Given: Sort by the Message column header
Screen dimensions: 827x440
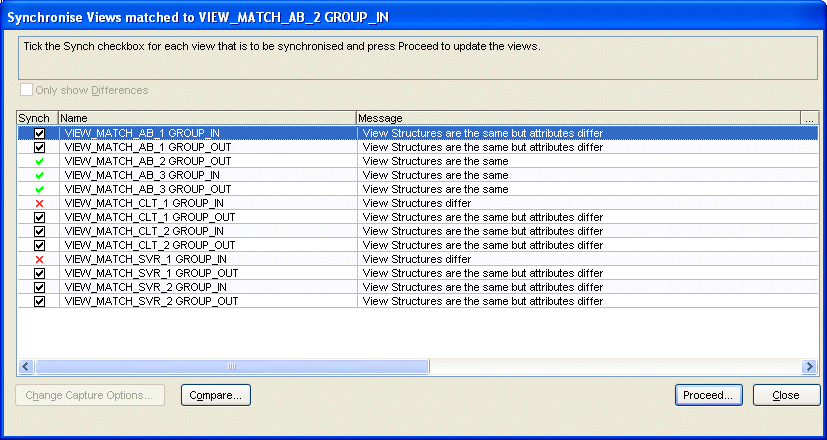Looking at the screenshot, I should pyautogui.click(x=578, y=118).
